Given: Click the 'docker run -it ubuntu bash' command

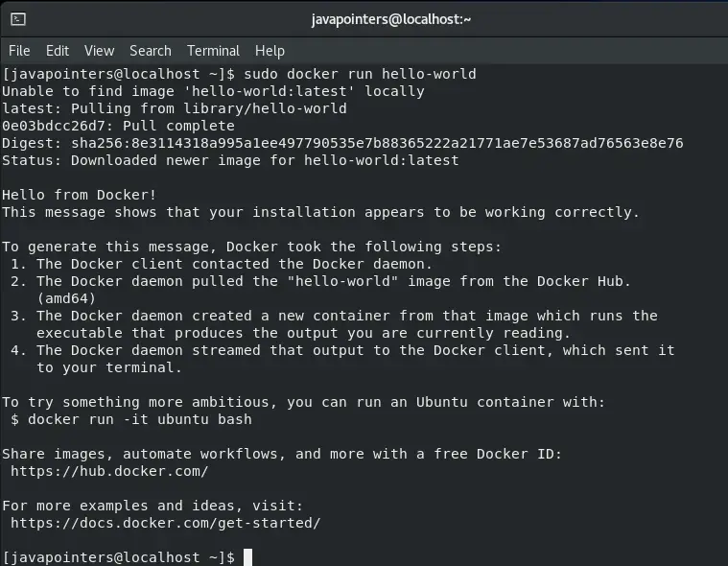Looking at the screenshot, I should [x=140, y=419].
